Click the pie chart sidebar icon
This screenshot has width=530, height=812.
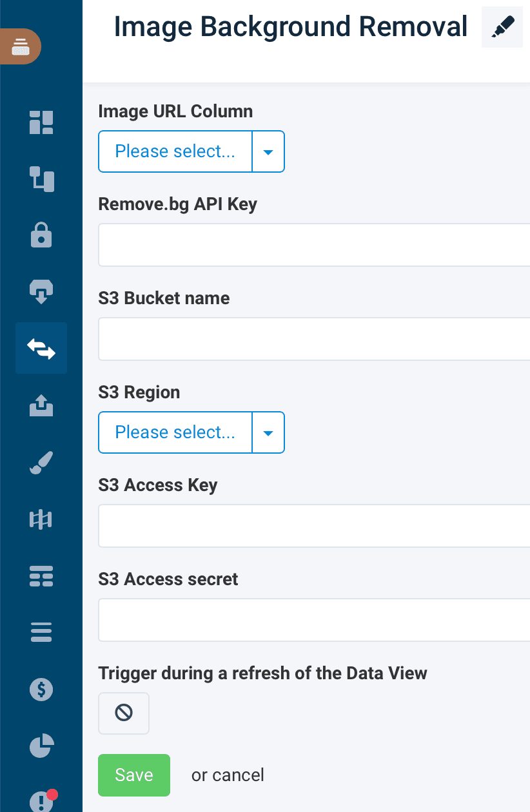point(41,746)
